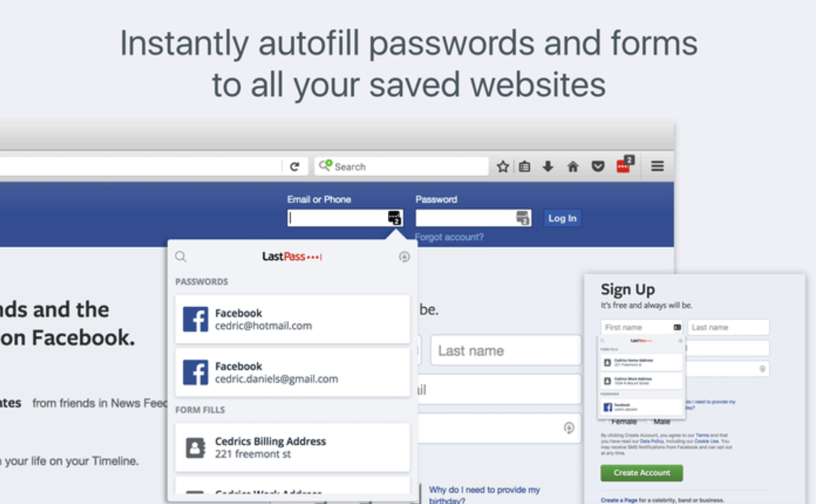Click LastPass icon in Email field
This screenshot has width=816, height=504.
[x=395, y=218]
